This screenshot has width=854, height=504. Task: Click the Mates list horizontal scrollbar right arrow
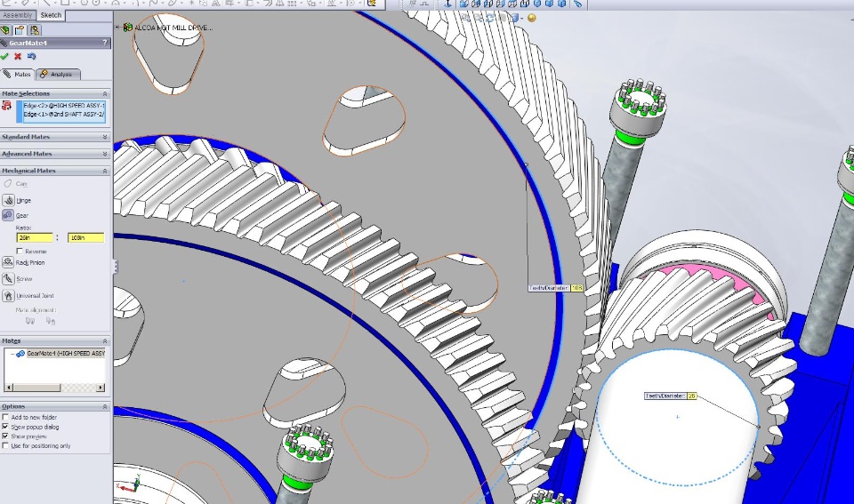[101, 388]
